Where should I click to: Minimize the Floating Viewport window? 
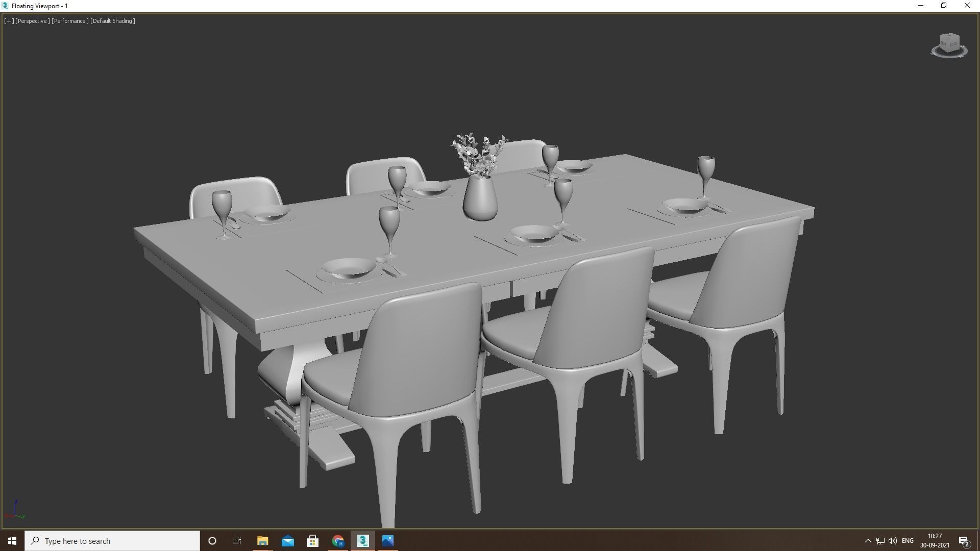921,6
